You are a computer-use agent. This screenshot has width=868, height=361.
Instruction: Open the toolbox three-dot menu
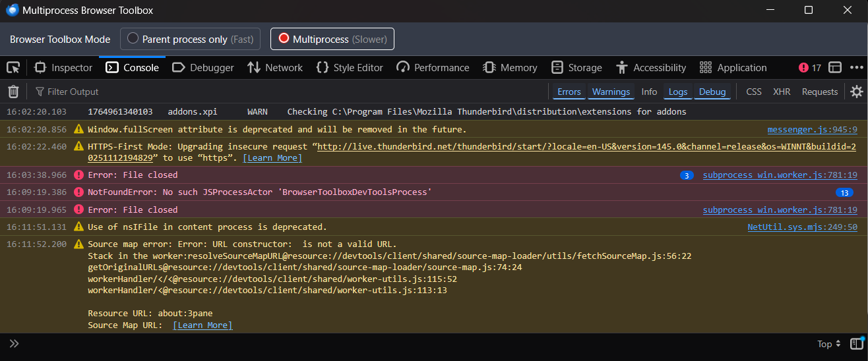(856, 67)
